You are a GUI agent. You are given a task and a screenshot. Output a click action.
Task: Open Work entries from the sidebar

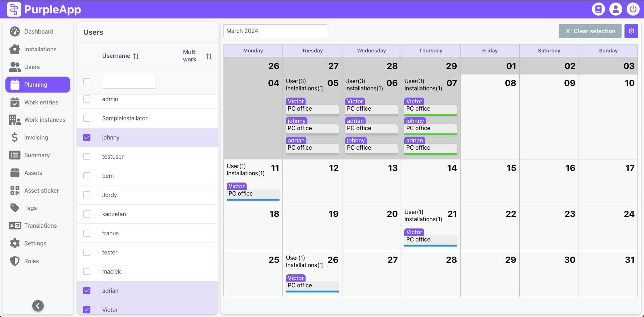tap(41, 102)
